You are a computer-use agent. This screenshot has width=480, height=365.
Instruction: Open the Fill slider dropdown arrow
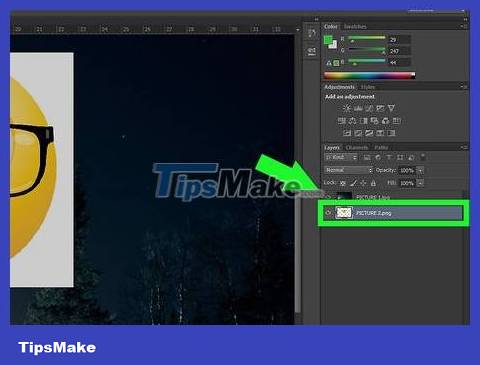tap(420, 183)
